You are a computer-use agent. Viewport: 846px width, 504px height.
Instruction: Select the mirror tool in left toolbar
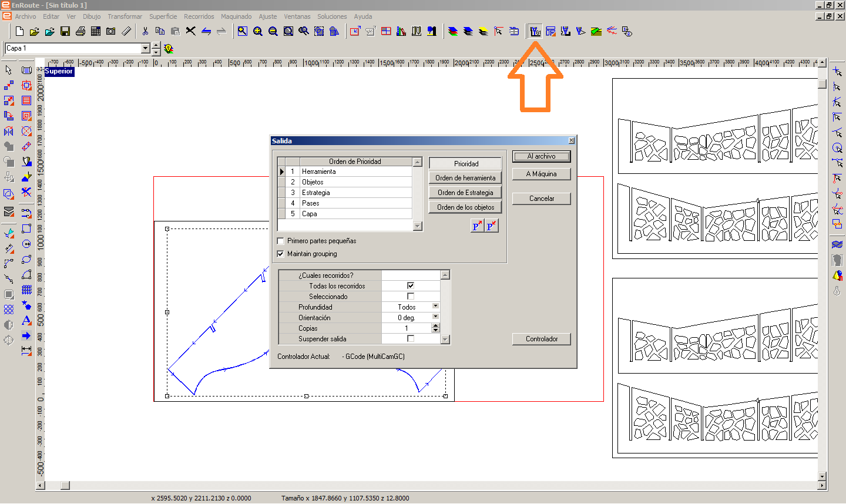pos(9,131)
